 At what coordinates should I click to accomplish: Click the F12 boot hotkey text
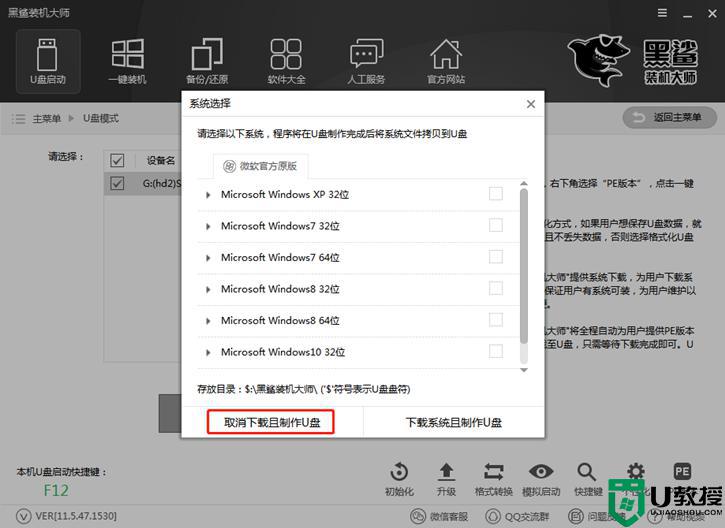[56, 490]
